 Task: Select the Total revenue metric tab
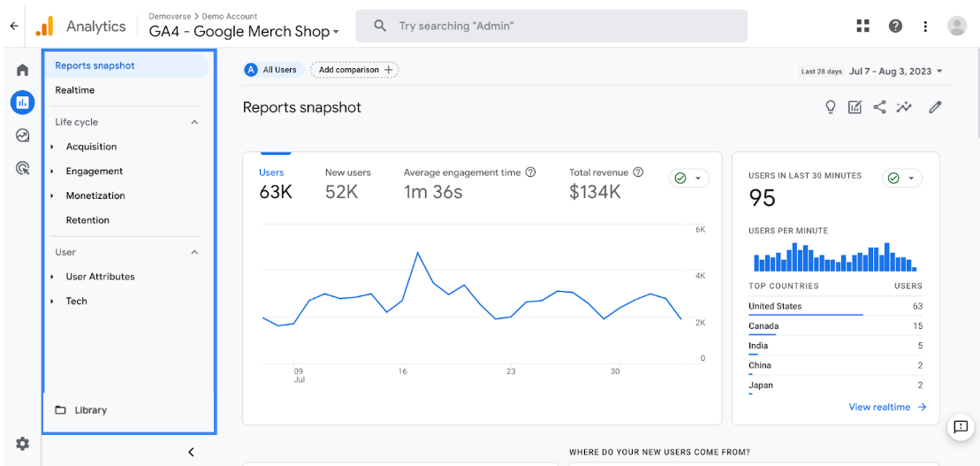(x=606, y=185)
